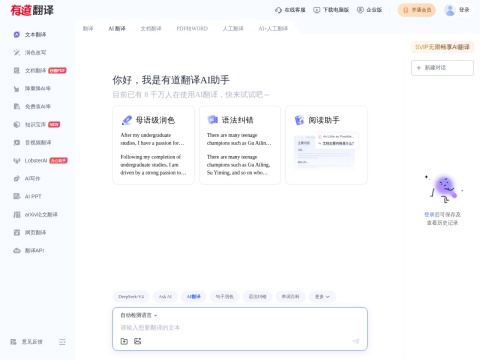480x360 pixels.
Task: Open the 自动检测语言 language dropdown
Action: (138, 315)
